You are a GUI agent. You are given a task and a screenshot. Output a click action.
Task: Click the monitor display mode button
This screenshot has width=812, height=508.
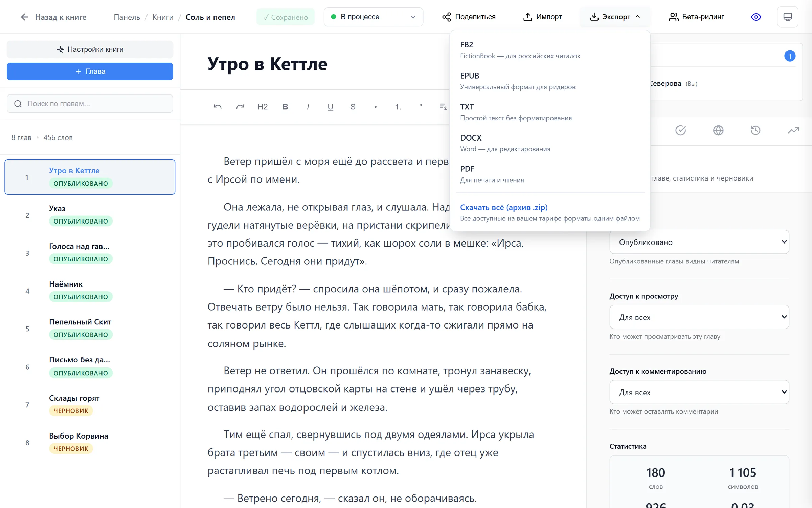[788, 17]
